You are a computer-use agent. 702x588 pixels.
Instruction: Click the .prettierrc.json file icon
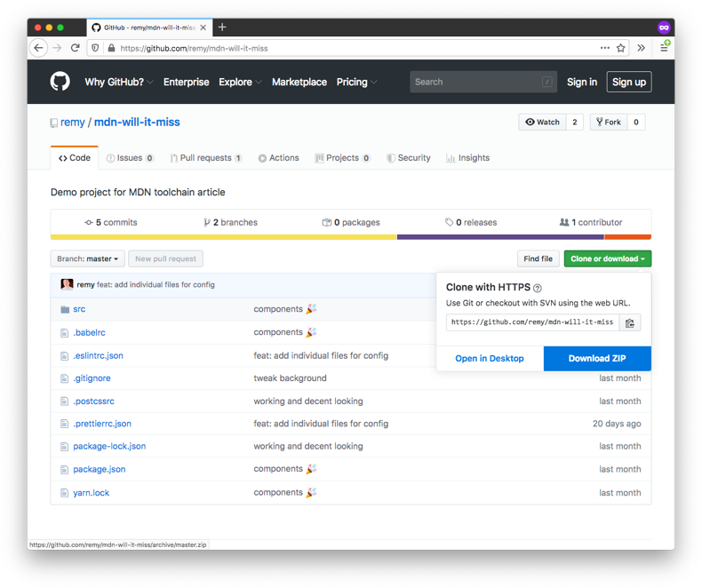click(x=65, y=424)
